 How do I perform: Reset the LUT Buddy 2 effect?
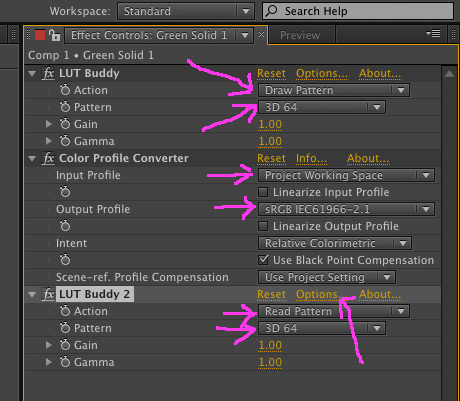coord(271,294)
